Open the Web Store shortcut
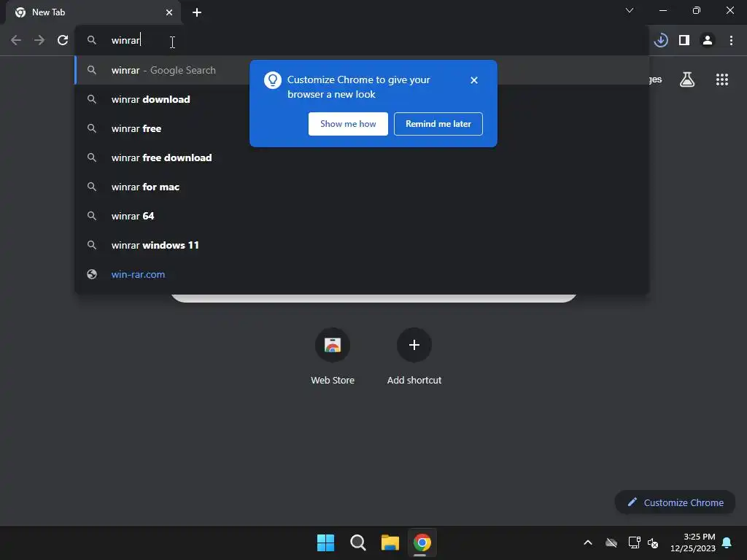 coord(333,356)
